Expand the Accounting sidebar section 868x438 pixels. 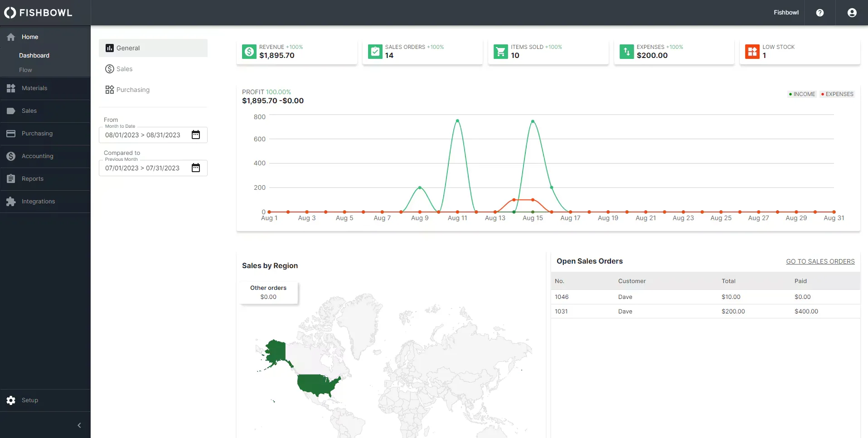point(37,156)
